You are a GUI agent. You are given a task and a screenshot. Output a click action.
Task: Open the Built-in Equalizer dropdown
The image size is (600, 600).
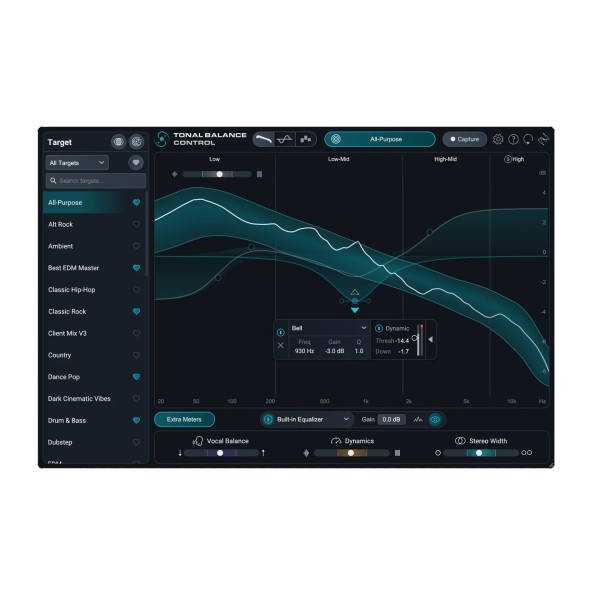[x=313, y=420]
